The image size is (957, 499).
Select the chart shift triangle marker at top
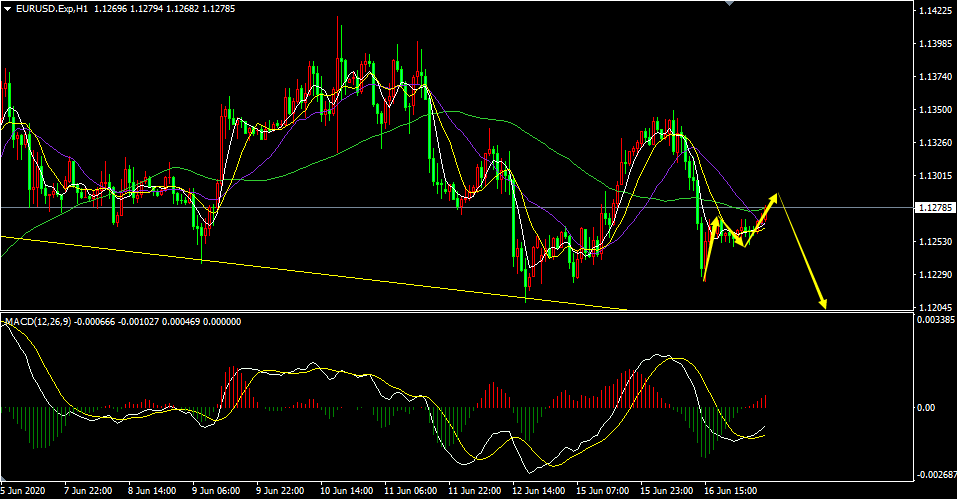[x=727, y=4]
